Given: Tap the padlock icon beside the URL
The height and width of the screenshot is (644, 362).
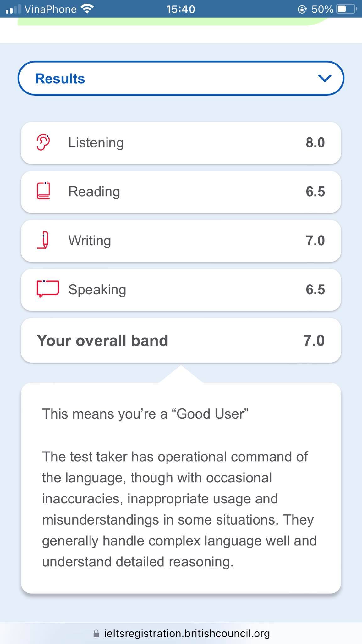Looking at the screenshot, I should [96, 633].
